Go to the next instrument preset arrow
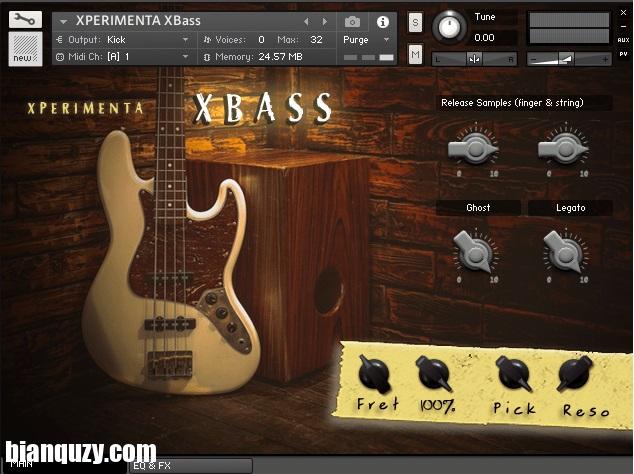The width and height of the screenshot is (634, 474). coord(324,21)
